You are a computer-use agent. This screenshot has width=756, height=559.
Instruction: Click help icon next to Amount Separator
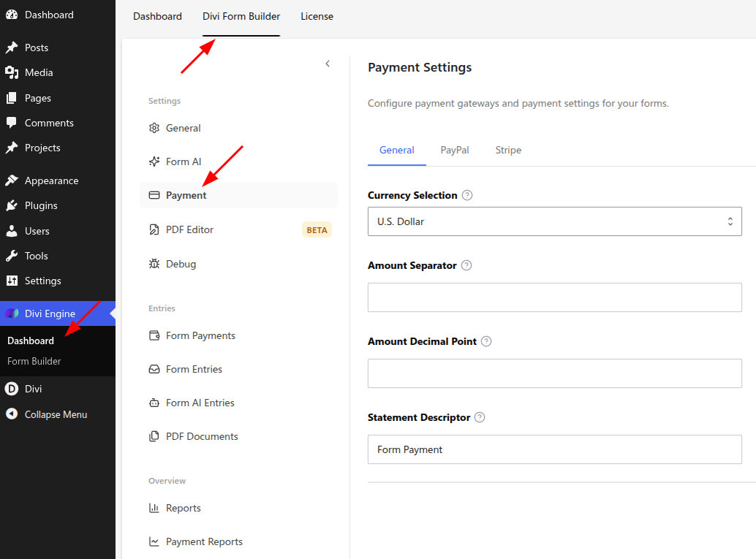pyautogui.click(x=466, y=265)
